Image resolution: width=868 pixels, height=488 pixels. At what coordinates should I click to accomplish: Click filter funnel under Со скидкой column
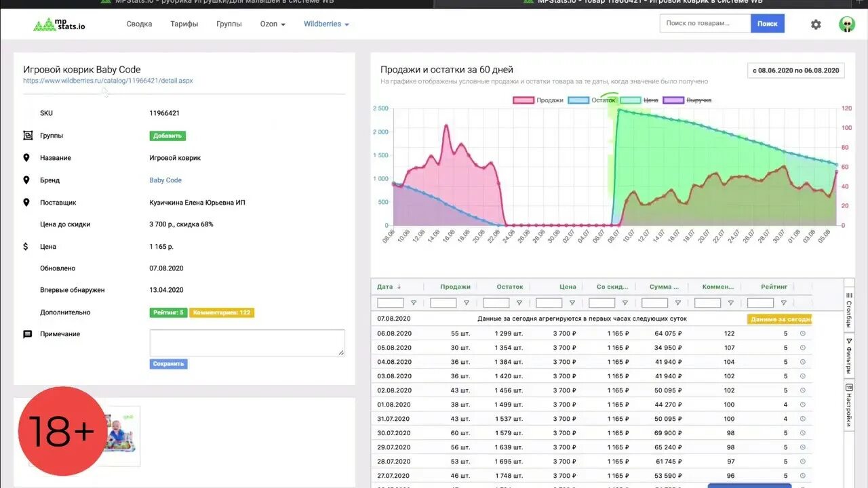pyautogui.click(x=625, y=303)
